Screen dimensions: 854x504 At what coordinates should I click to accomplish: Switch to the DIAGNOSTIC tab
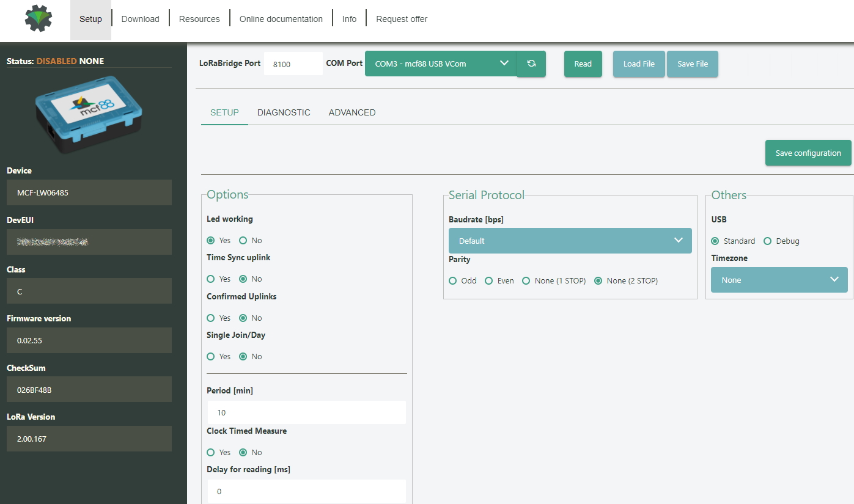coord(284,112)
